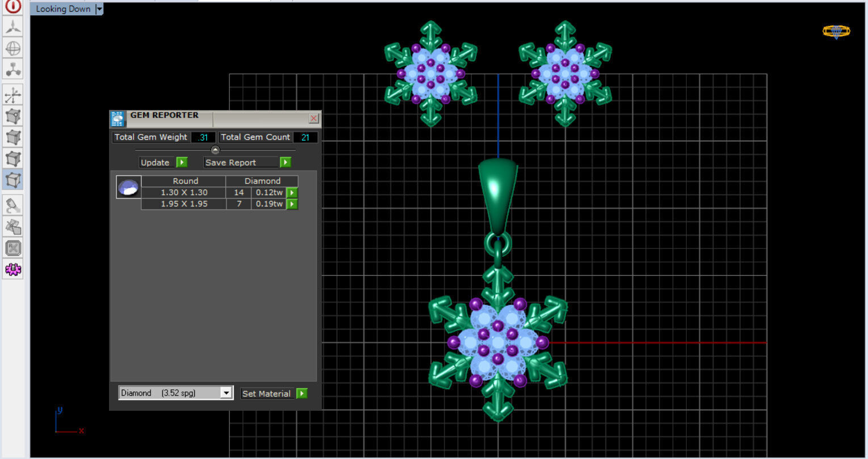
Task: Click the red power icon in sidebar
Action: [13, 6]
